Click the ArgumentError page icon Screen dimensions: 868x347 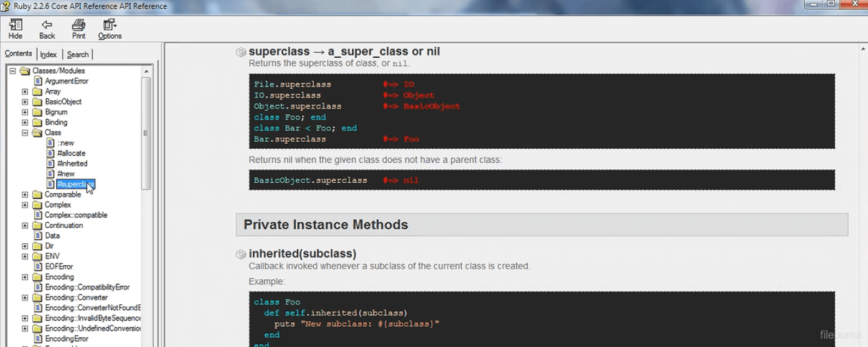38,81
